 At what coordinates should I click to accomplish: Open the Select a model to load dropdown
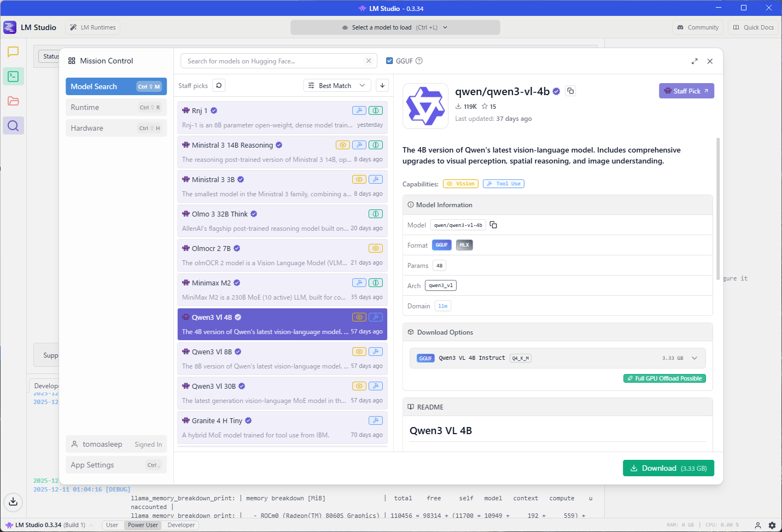click(x=395, y=27)
